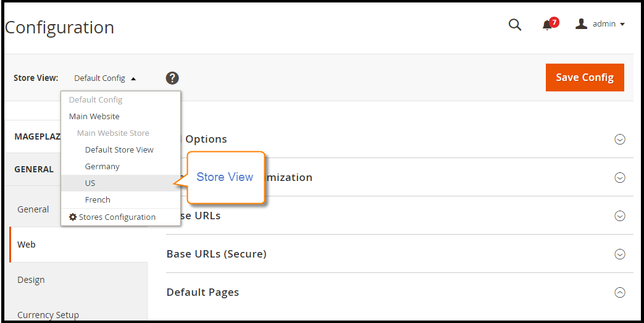Toggle the Default Config store view dropdown
Image resolution: width=644 pixels, height=323 pixels.
pos(105,78)
